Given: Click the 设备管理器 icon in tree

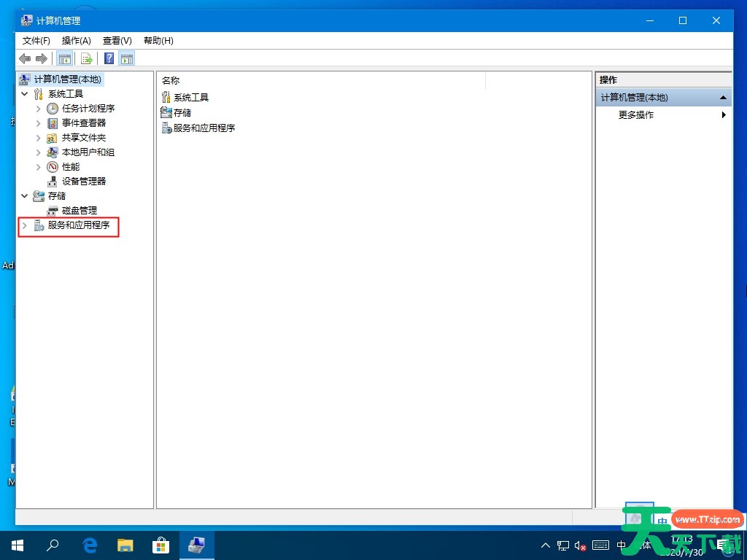Looking at the screenshot, I should tap(53, 182).
